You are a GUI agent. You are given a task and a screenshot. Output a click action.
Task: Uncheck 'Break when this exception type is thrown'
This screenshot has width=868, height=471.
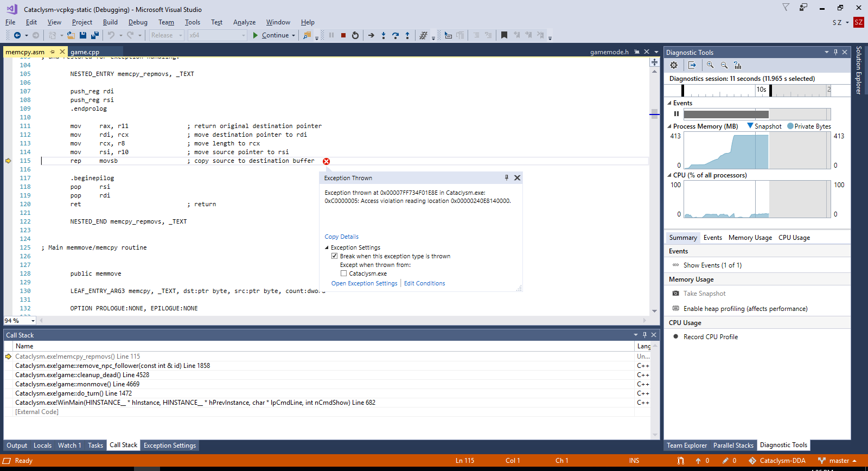(334, 256)
